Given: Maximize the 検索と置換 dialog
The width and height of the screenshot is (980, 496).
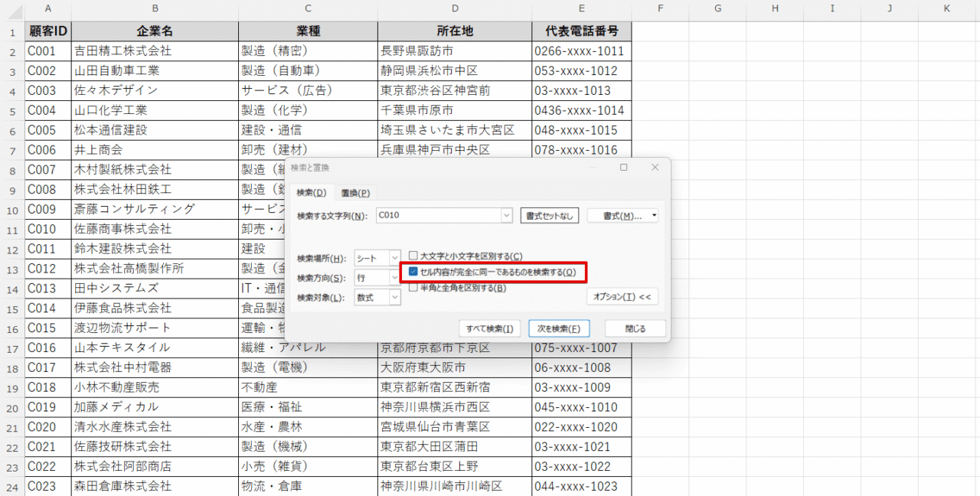Looking at the screenshot, I should 623,168.
